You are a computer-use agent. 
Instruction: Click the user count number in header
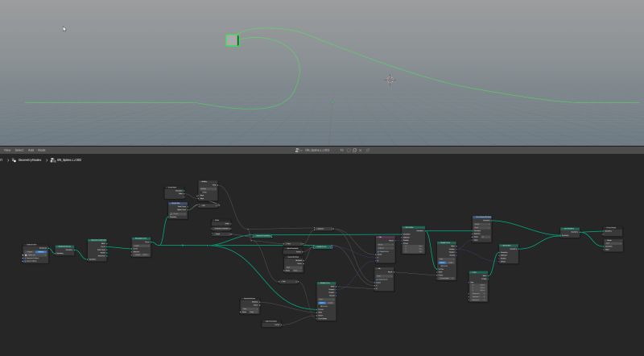342,151
